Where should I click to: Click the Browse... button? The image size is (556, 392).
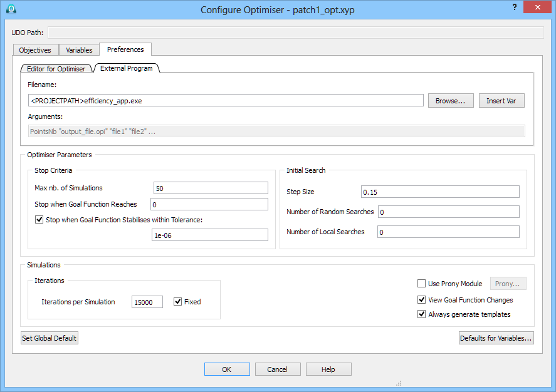pos(450,101)
